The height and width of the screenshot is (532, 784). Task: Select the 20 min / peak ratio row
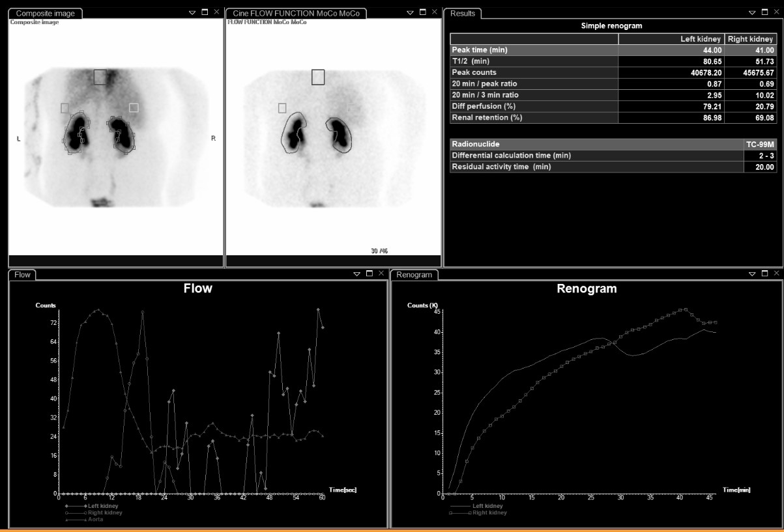(x=613, y=84)
